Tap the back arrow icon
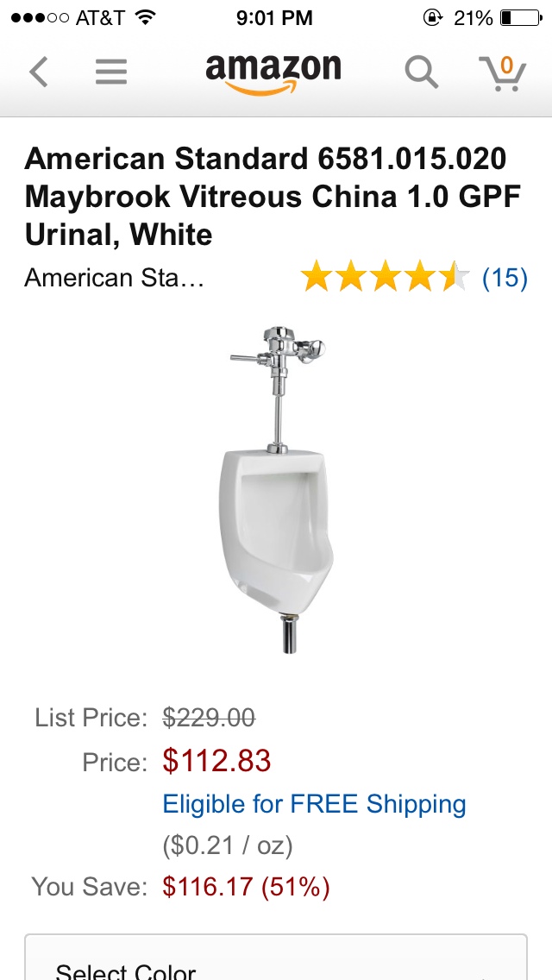Screen dimensions: 552x980 point(38,72)
